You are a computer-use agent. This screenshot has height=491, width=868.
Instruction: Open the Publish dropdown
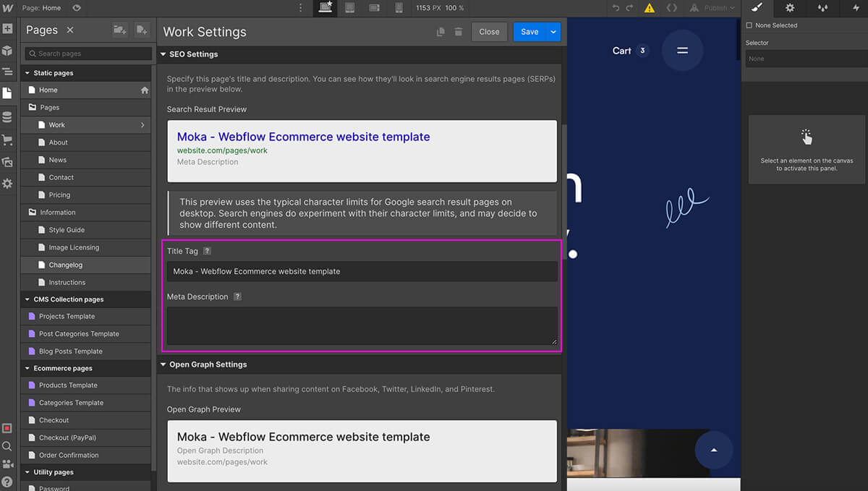pos(712,8)
